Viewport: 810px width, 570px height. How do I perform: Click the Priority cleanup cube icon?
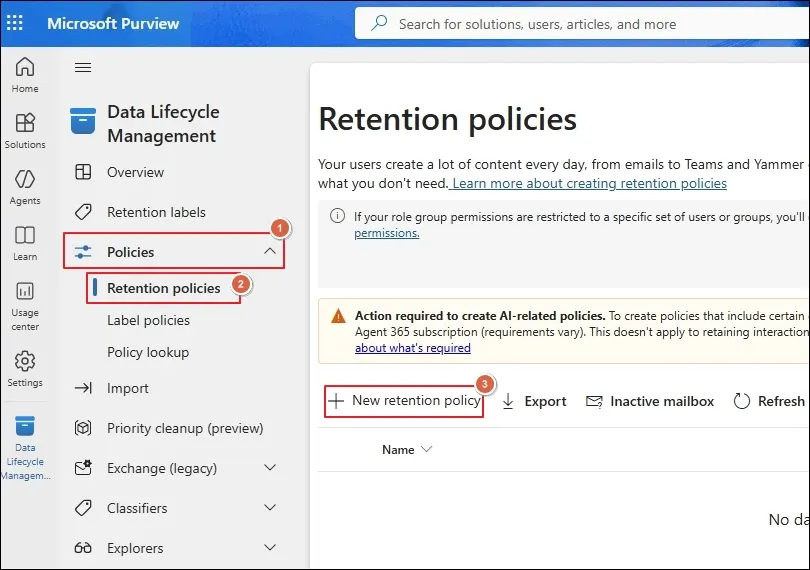click(x=83, y=428)
